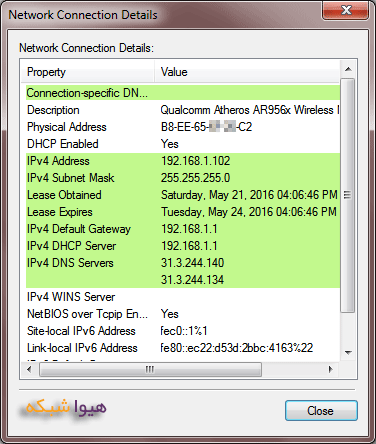This screenshot has height=444, width=376.
Task: Click the B8-EE-65 MAC address value
Action: coord(206,127)
